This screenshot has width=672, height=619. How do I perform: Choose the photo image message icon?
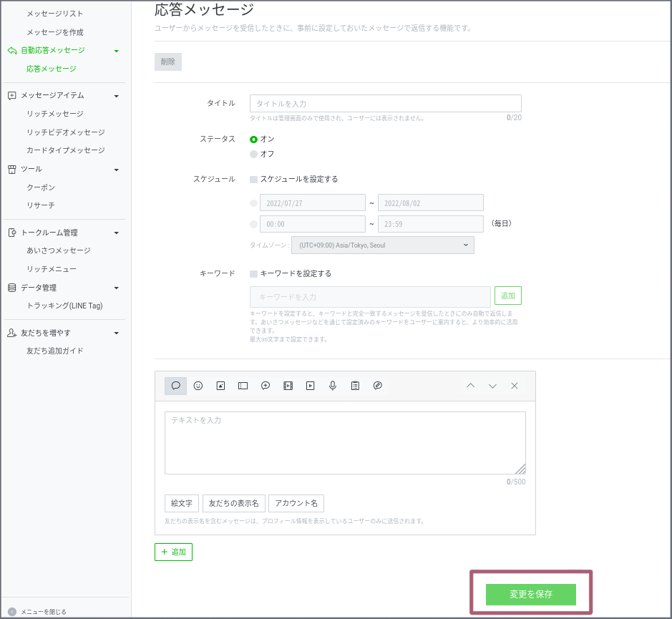pos(220,386)
